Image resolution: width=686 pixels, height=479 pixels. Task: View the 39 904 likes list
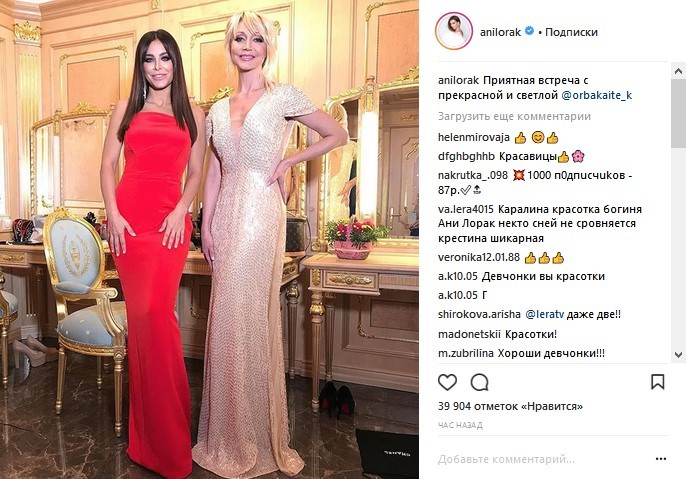tap(510, 406)
